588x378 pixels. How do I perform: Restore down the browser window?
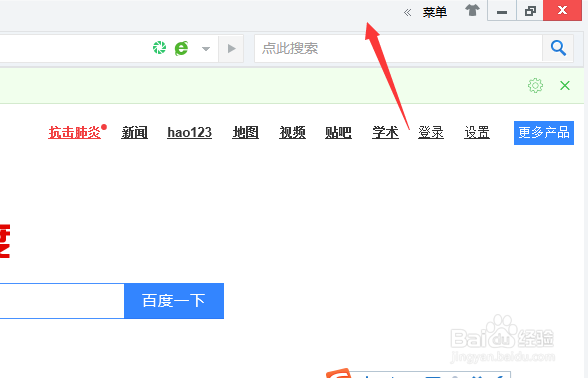(530, 10)
